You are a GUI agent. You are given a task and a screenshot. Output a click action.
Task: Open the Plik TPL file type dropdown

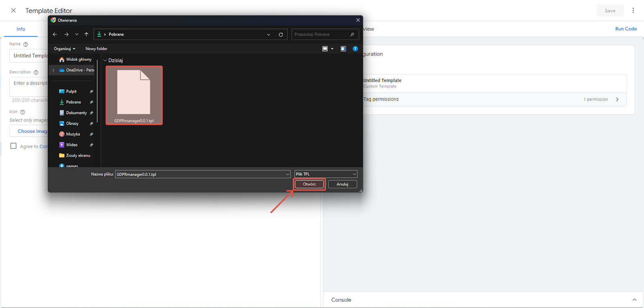point(326,174)
